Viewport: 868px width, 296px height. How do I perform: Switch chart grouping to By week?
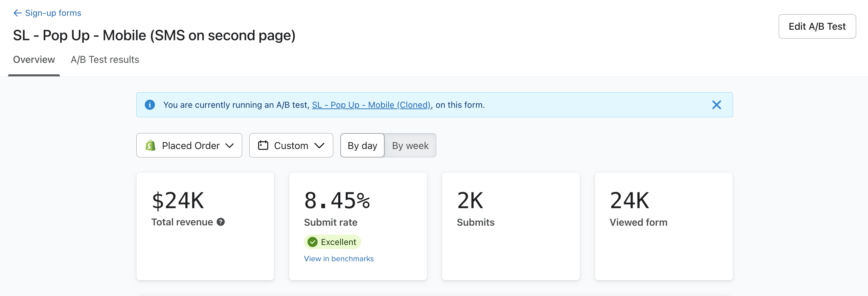[x=410, y=145]
